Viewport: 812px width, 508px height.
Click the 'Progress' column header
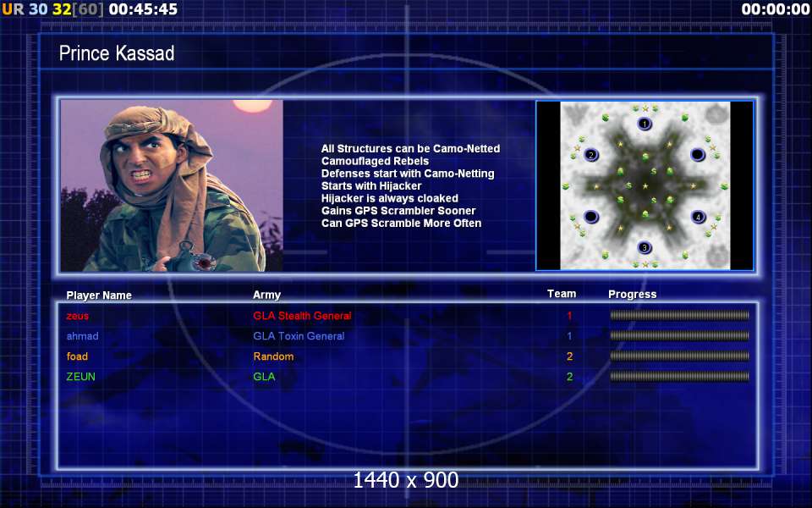click(633, 295)
